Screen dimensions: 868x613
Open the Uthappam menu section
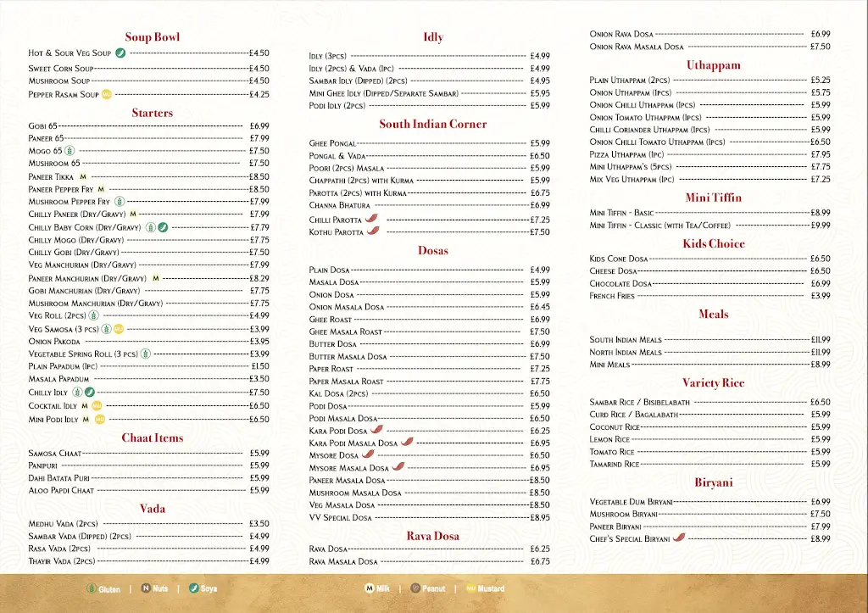tap(714, 64)
